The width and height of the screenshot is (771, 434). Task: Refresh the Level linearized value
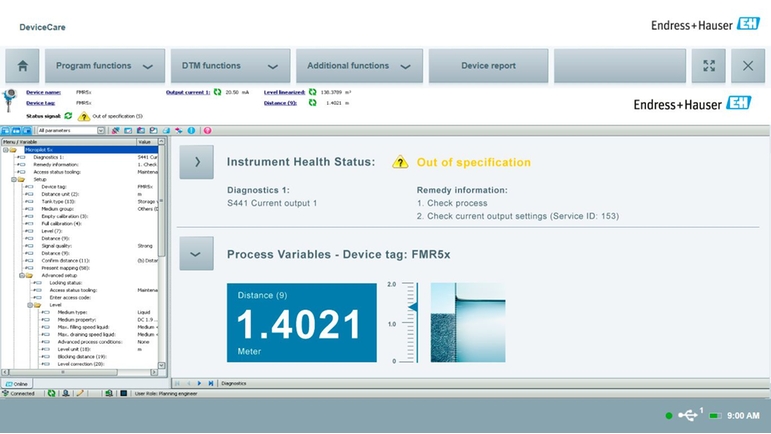(x=312, y=92)
